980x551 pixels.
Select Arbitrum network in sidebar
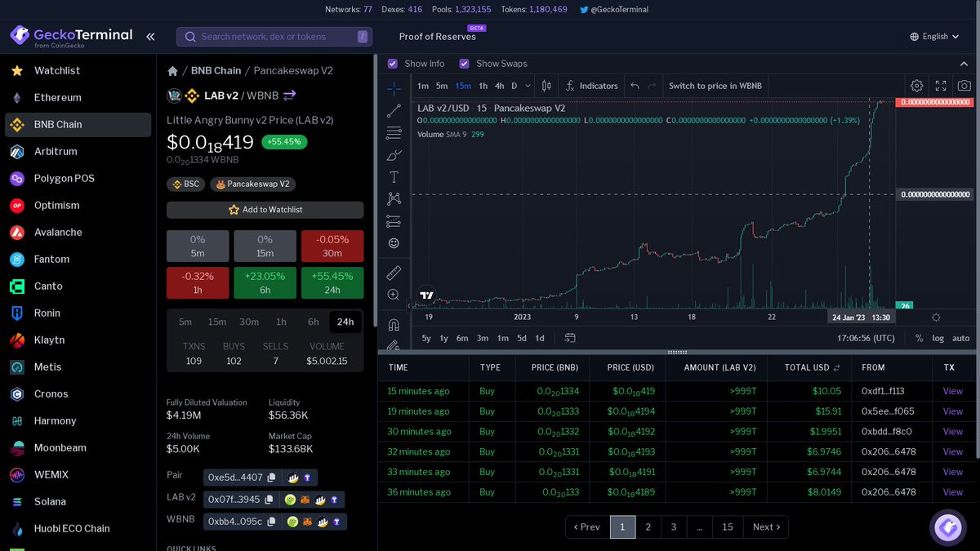[x=78, y=152]
